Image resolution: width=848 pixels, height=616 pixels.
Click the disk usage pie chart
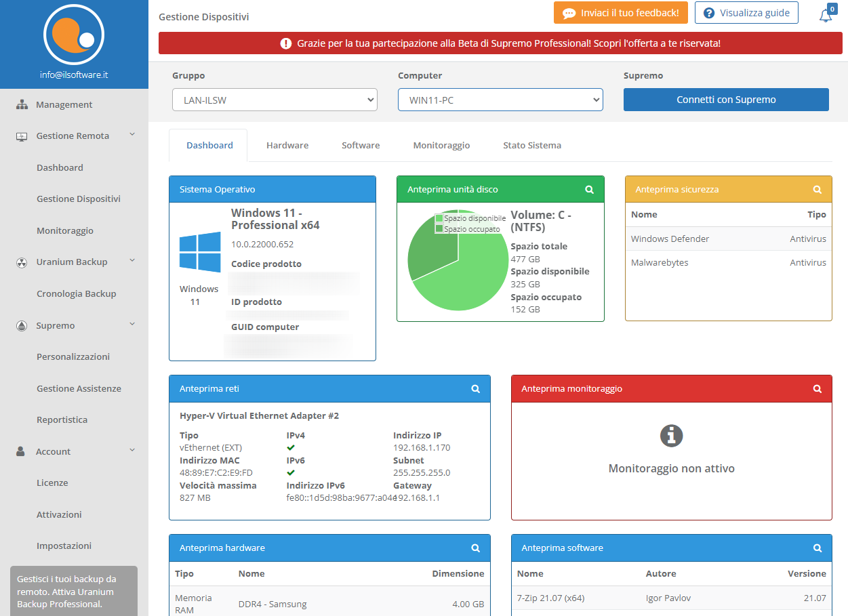coord(458,260)
